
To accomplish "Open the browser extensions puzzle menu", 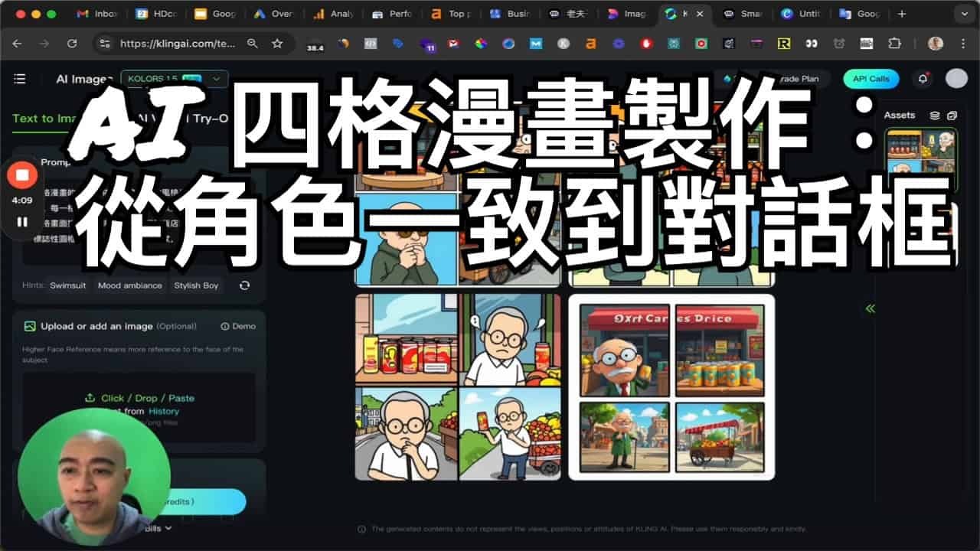I will (894, 44).
